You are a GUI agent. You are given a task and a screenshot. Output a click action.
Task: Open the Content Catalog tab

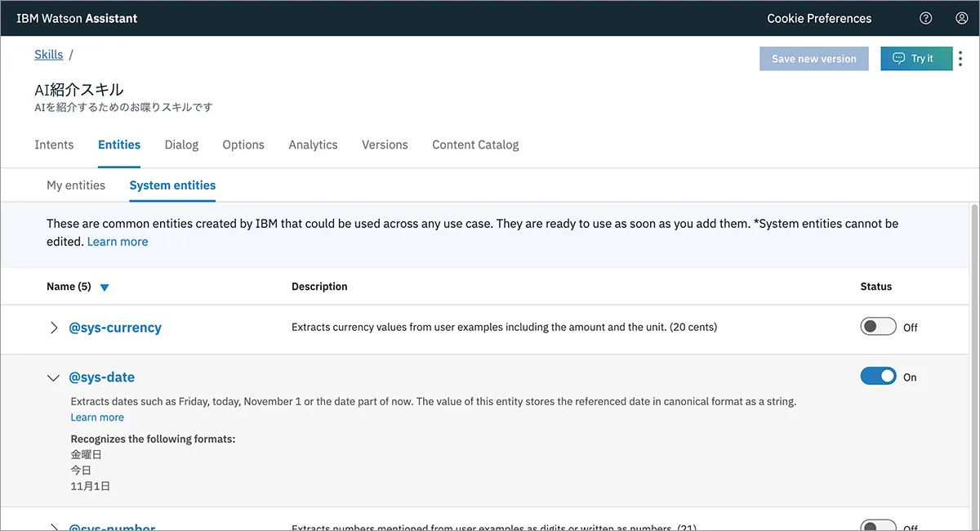tap(475, 145)
